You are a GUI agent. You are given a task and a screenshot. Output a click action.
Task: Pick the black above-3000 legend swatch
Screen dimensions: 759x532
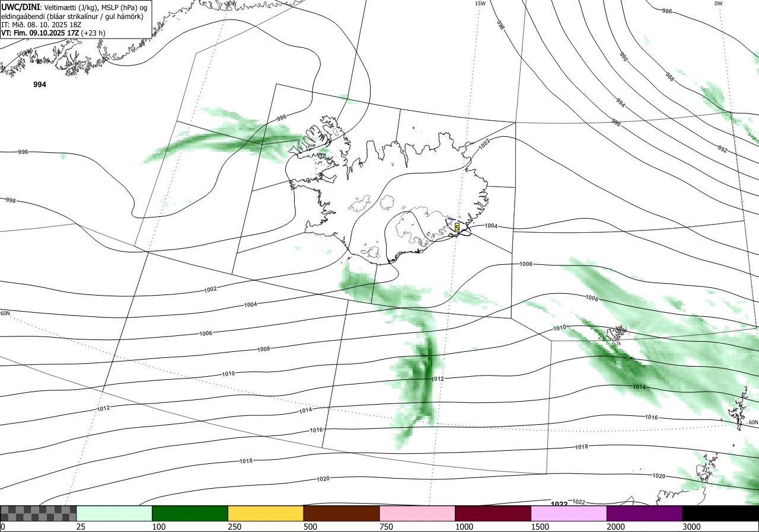(720, 513)
